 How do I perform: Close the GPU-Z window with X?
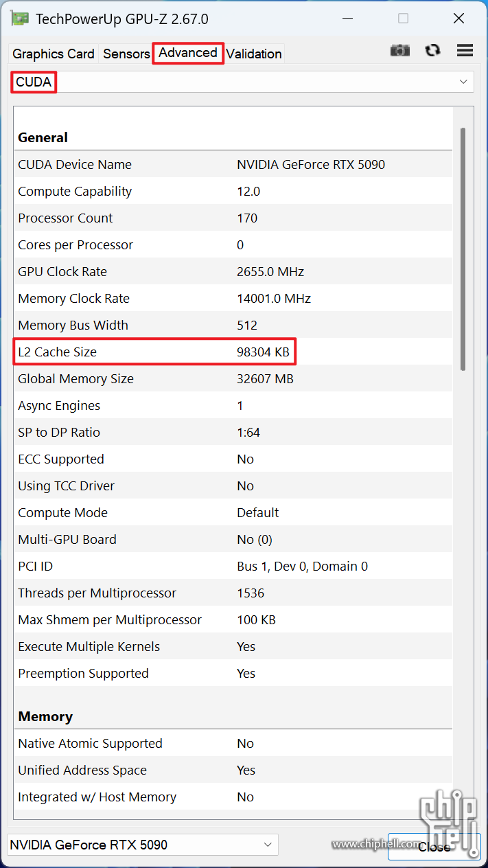pyautogui.click(x=458, y=19)
